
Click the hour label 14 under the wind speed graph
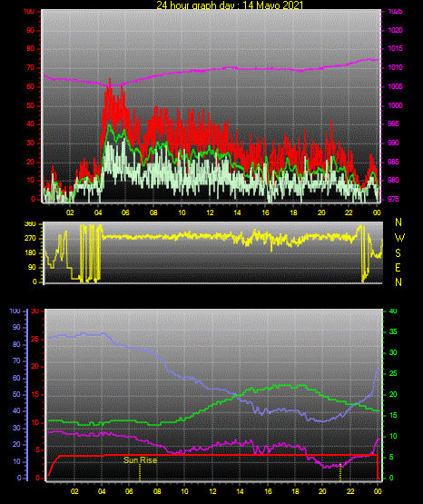click(x=237, y=212)
